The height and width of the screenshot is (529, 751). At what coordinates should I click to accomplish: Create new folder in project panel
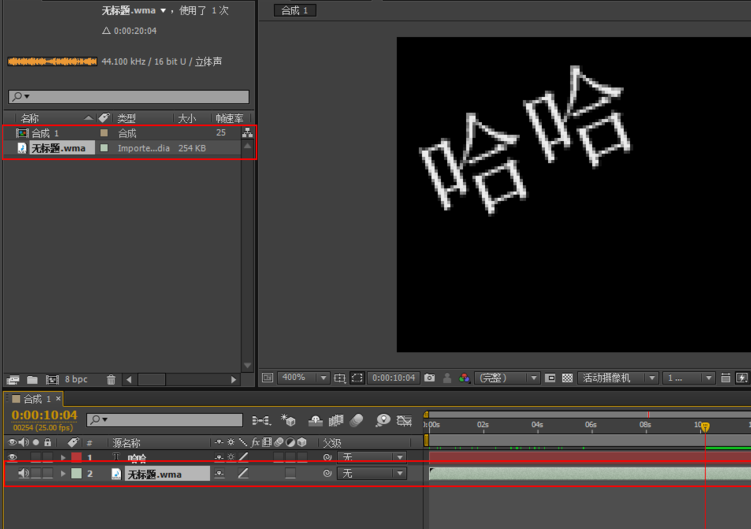point(32,380)
